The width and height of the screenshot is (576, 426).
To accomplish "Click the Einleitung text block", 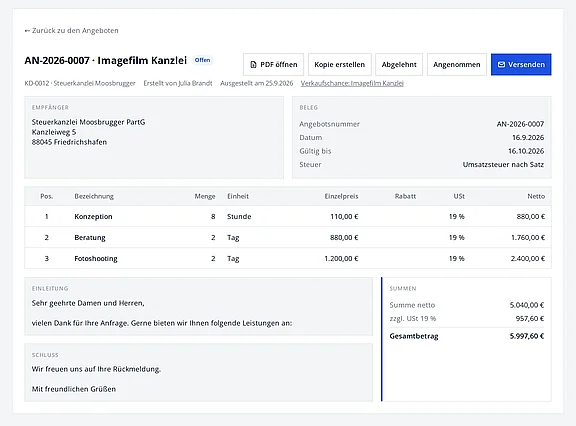I will 199,307.
